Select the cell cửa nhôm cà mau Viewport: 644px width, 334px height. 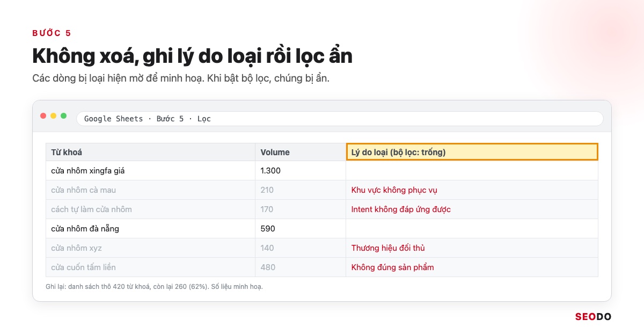tap(150, 190)
